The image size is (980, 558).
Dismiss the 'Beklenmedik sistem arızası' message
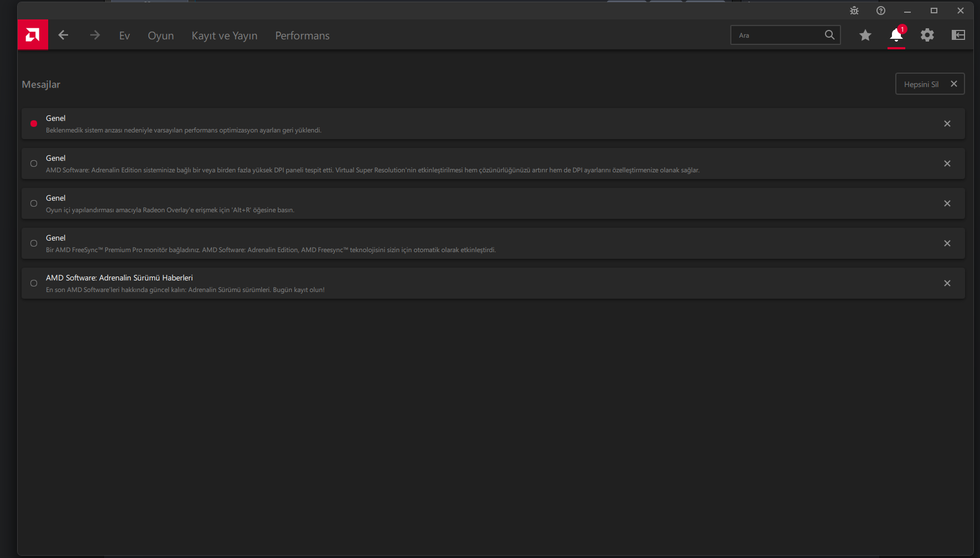947,124
